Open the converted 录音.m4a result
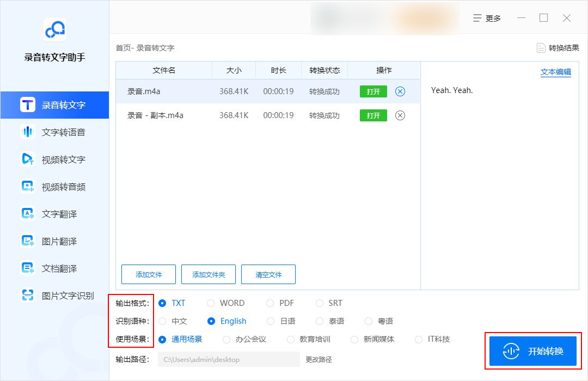Image resolution: width=588 pixels, height=381 pixels. 372,91
